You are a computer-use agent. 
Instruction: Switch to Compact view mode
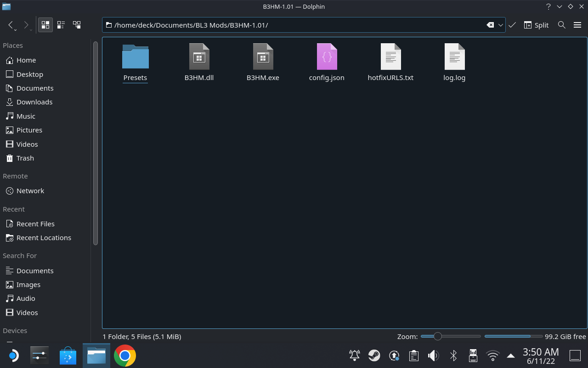coord(61,25)
